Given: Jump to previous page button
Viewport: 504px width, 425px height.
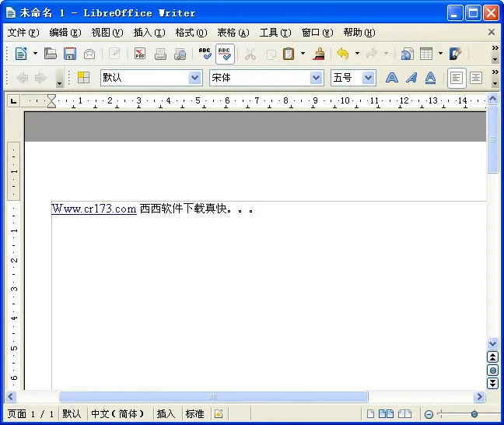Looking at the screenshot, I should point(492,357).
